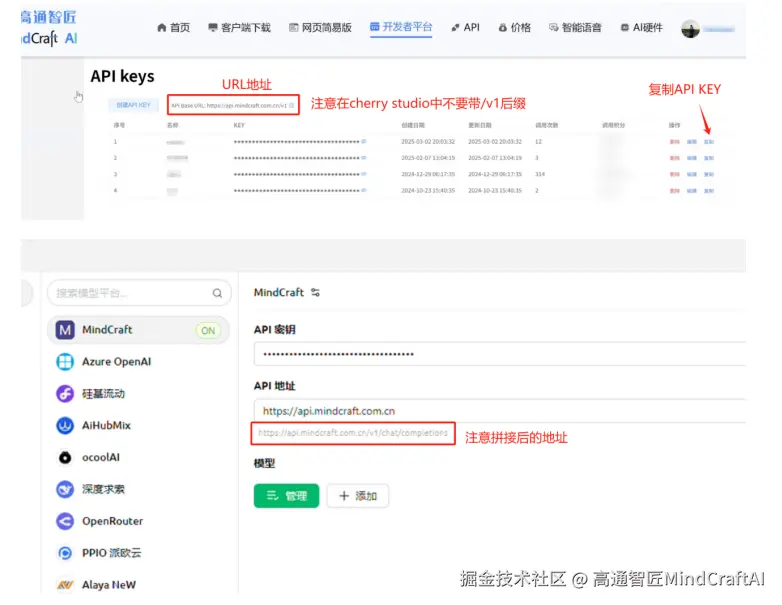Viewport: 782px width, 605px height.
Task: Click 复制 for API key row 4
Action: [x=709, y=191]
